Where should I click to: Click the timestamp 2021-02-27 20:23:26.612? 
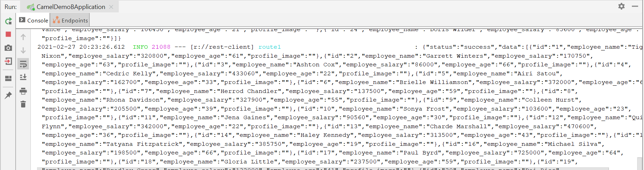[x=81, y=47]
